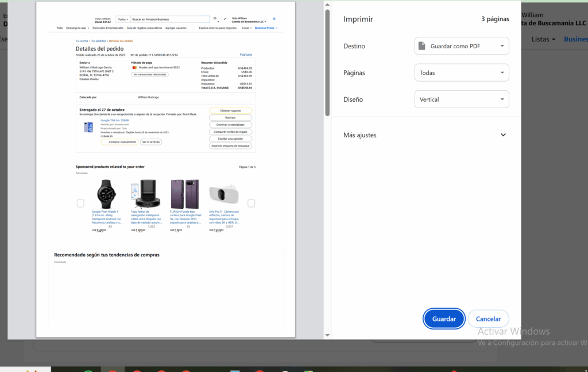Click Imprimir etiqueta de empaque in preview
Image resolution: width=588 pixels, height=372 pixels.
pyautogui.click(x=230, y=145)
